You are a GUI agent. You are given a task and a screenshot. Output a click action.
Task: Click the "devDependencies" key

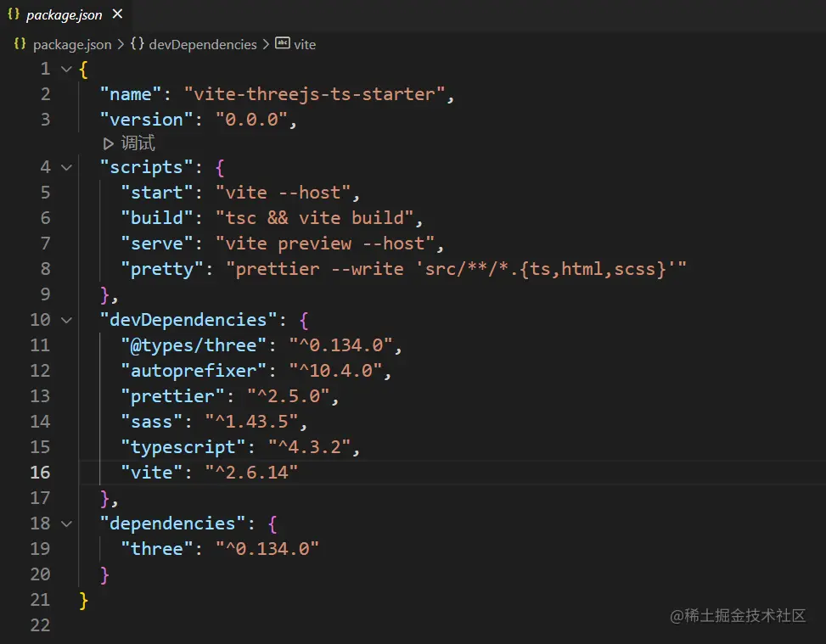click(188, 320)
